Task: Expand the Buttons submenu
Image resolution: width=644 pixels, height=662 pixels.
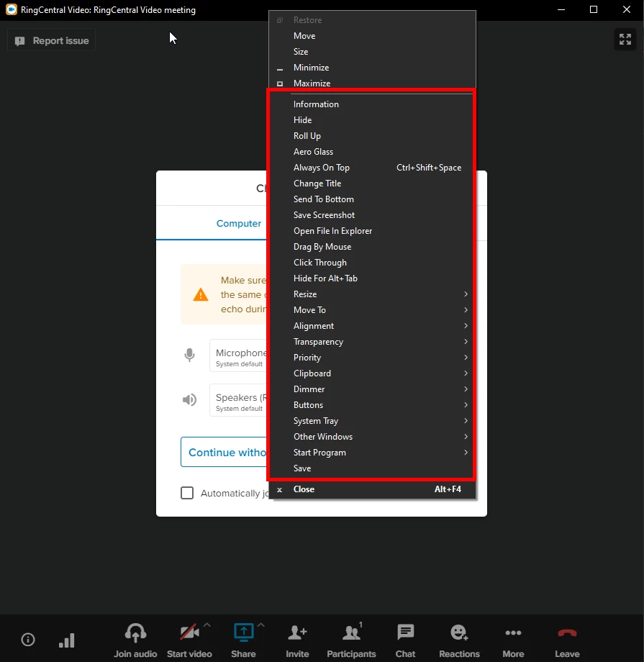Action: (x=373, y=405)
